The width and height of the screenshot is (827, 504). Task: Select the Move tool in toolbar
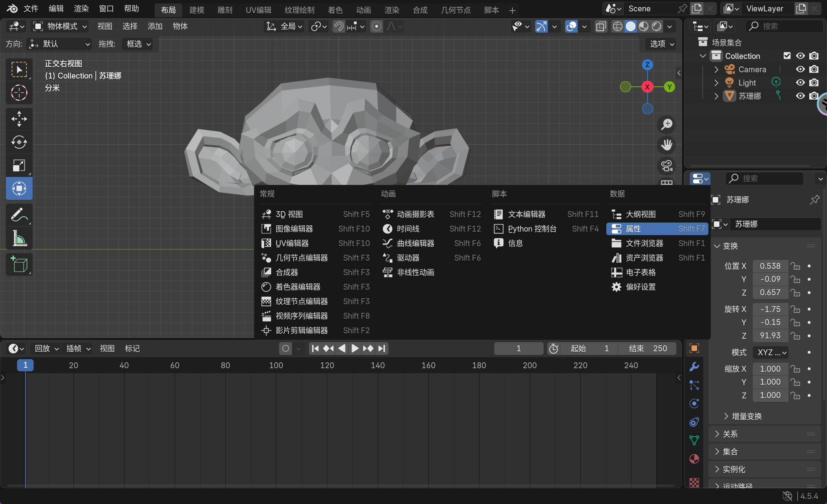tap(19, 119)
